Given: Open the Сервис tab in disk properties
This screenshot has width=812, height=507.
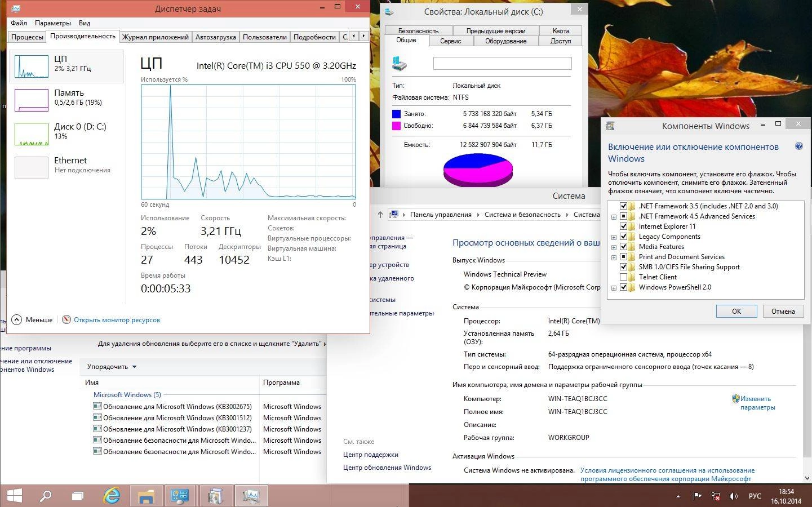Looking at the screenshot, I should pos(451,41).
